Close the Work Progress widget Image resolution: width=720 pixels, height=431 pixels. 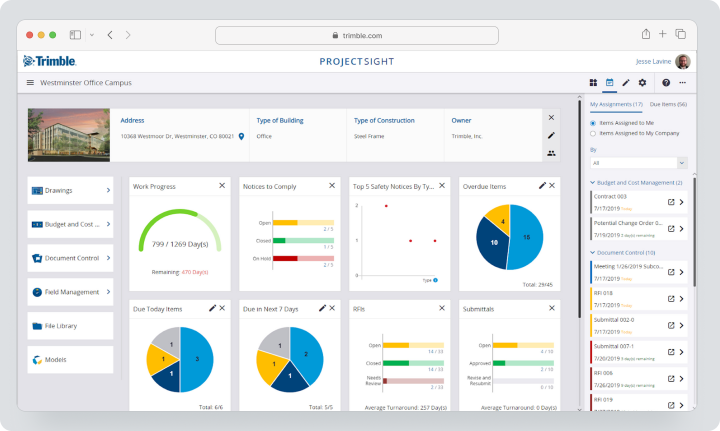coord(222,185)
